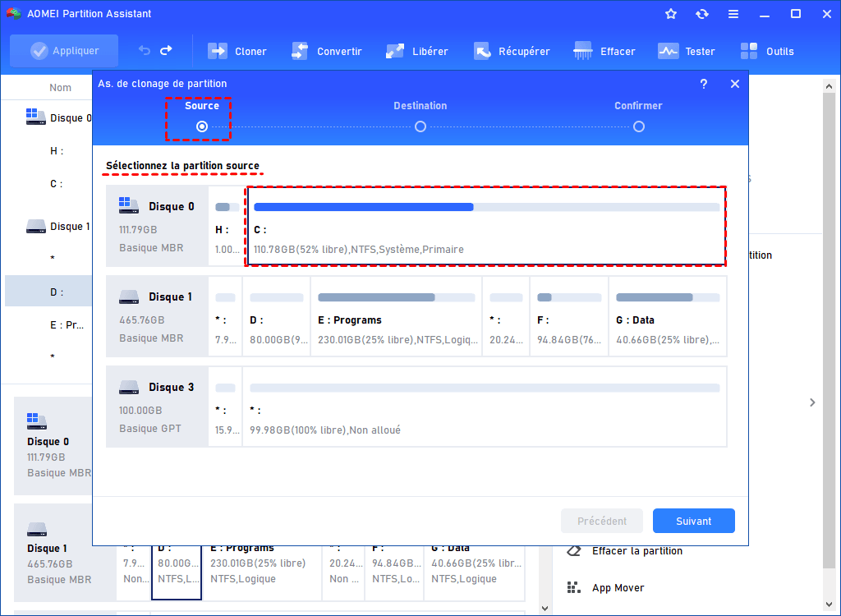This screenshot has width=841, height=616.
Task: Select G : Data block in bottom disk map
Action: pyautogui.click(x=474, y=572)
